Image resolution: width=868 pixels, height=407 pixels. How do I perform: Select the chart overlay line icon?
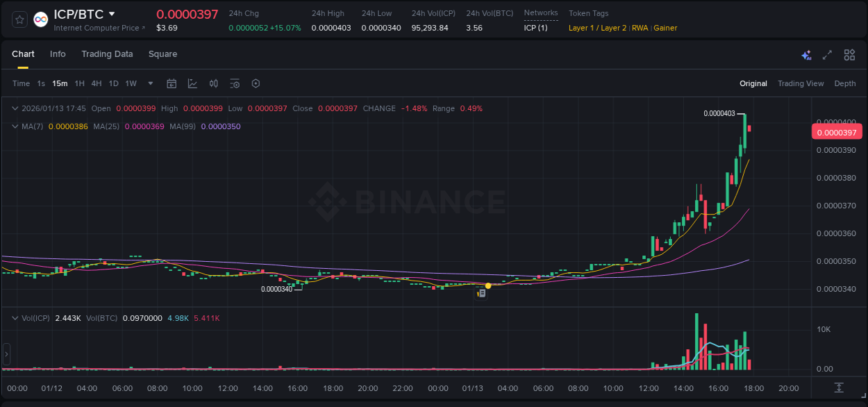click(x=192, y=83)
